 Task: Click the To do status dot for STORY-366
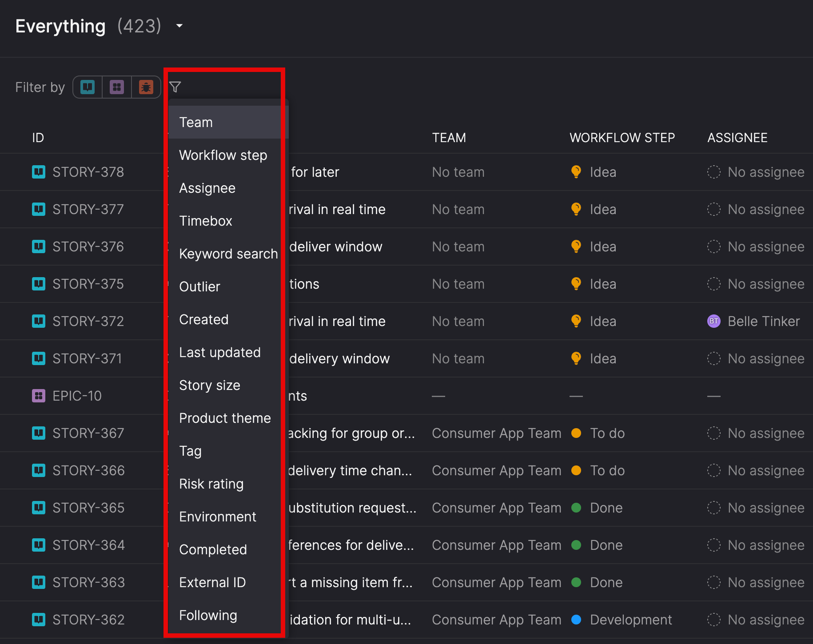576,470
